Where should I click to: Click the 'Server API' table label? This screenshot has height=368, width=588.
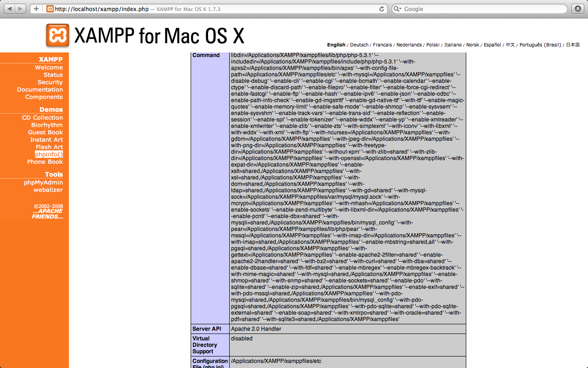click(x=206, y=329)
